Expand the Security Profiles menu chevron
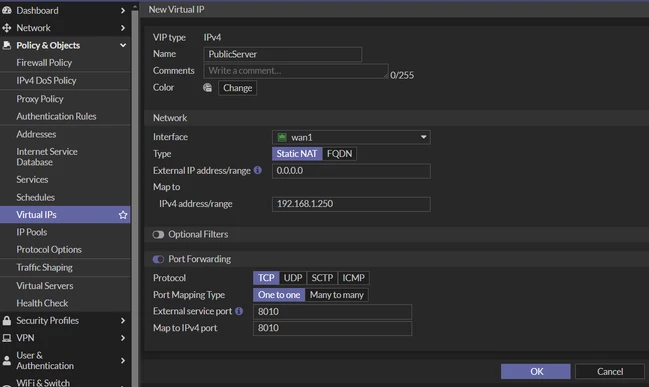Viewport: 649px width, 387px height. 123,320
